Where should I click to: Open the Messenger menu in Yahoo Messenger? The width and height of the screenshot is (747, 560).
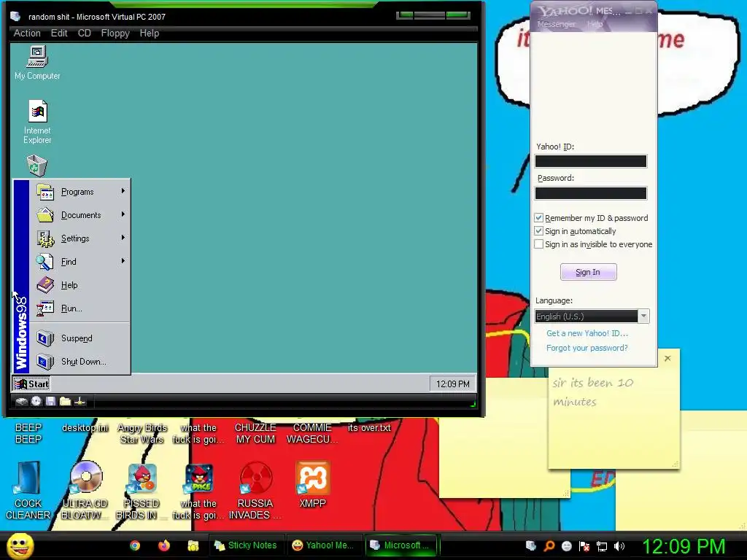click(557, 24)
